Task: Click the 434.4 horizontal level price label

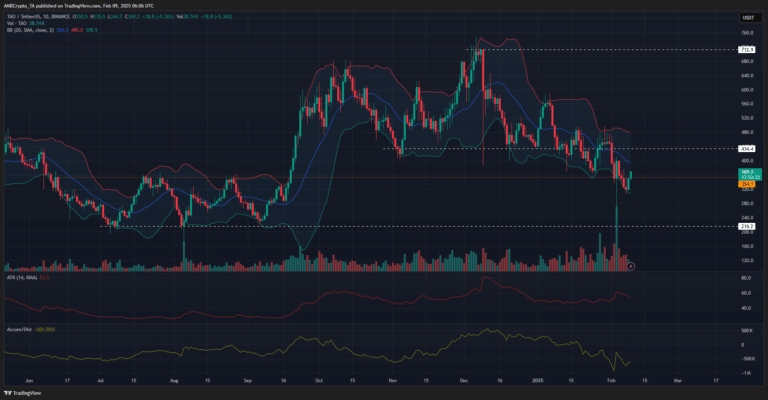Action: point(746,148)
